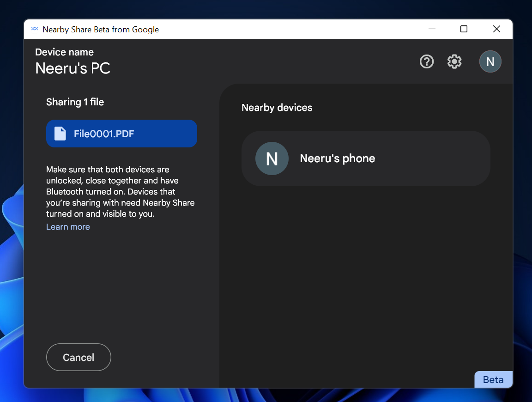Click the Sharing 1 file heading
Image resolution: width=532 pixels, height=402 pixels.
click(x=75, y=102)
